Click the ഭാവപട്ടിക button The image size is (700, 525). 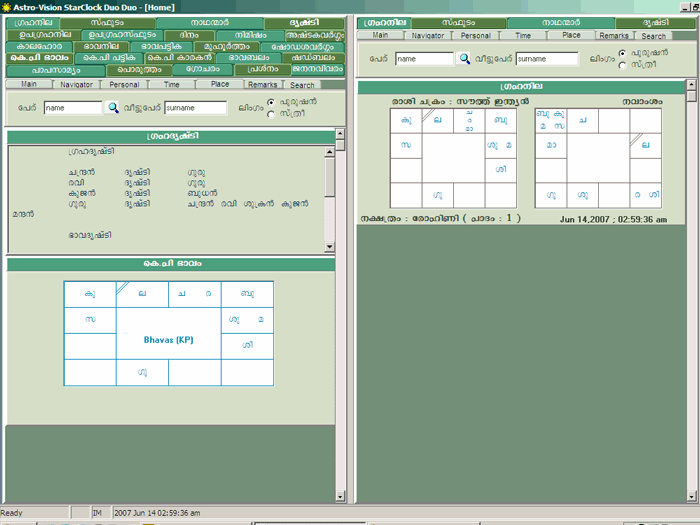pyautogui.click(x=162, y=46)
